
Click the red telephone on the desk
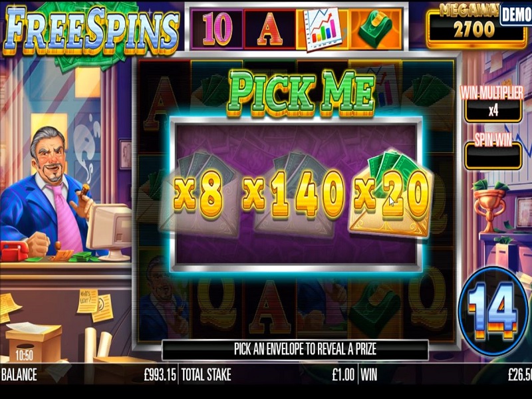(x=13, y=251)
